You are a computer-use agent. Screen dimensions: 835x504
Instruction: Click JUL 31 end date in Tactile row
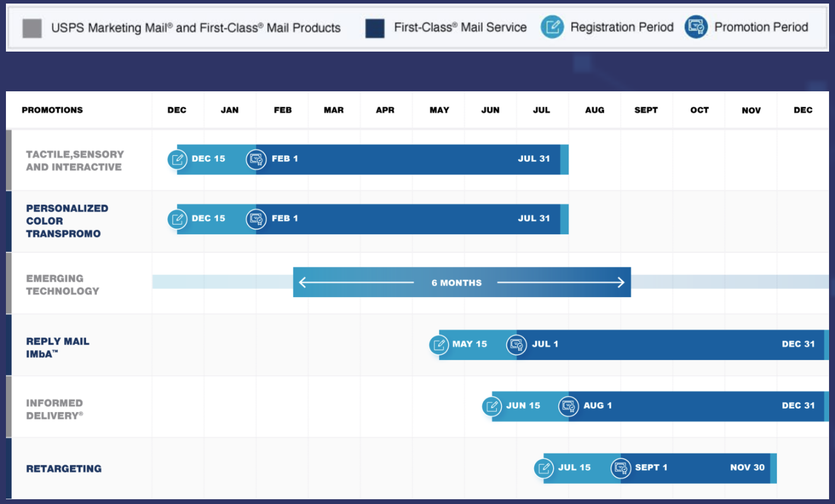tap(534, 159)
